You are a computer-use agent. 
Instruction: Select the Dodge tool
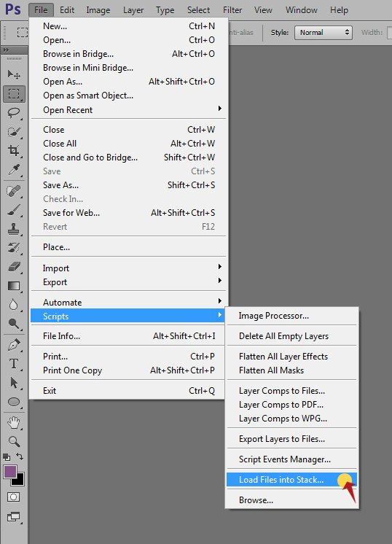(x=14, y=324)
